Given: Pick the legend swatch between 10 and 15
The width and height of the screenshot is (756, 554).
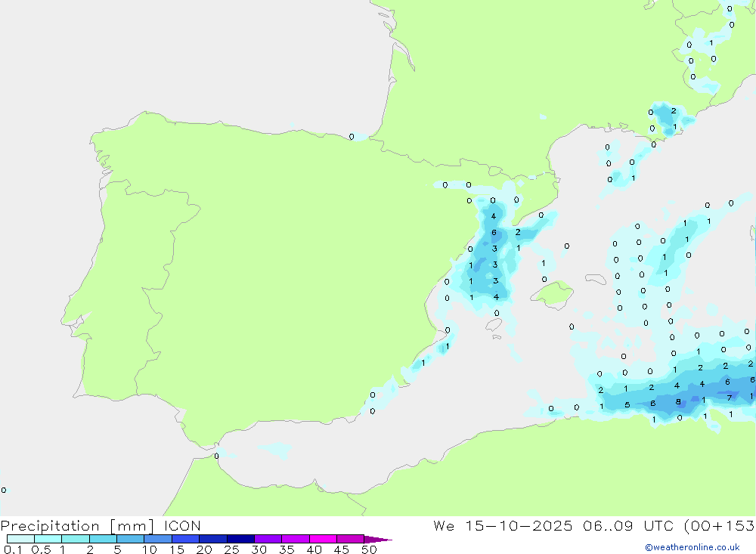Looking at the screenshot, I should coord(158,539).
